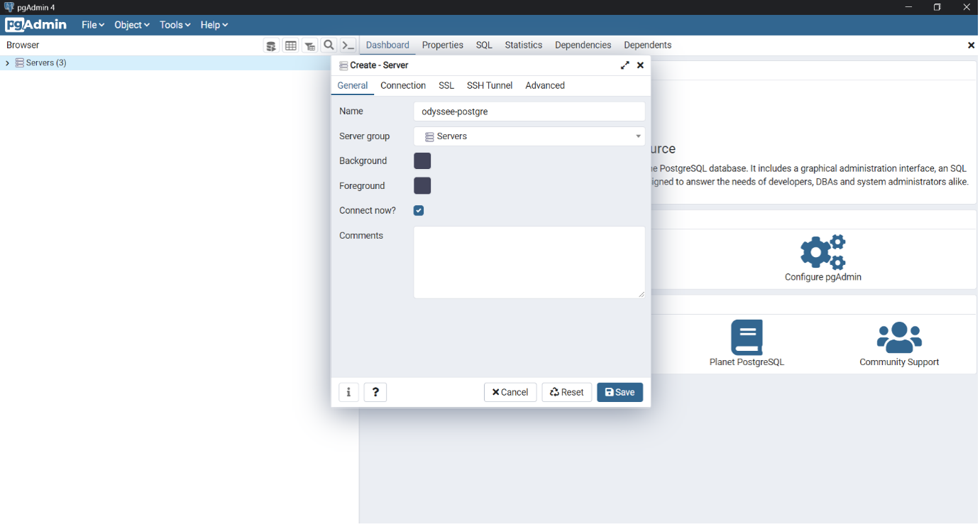
Task: Open the Dependents panel tab
Action: pyautogui.click(x=648, y=45)
